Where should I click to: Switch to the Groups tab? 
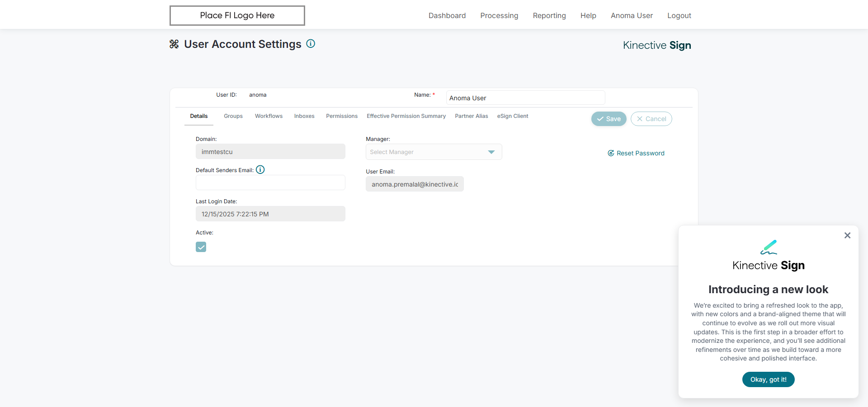[x=233, y=116]
